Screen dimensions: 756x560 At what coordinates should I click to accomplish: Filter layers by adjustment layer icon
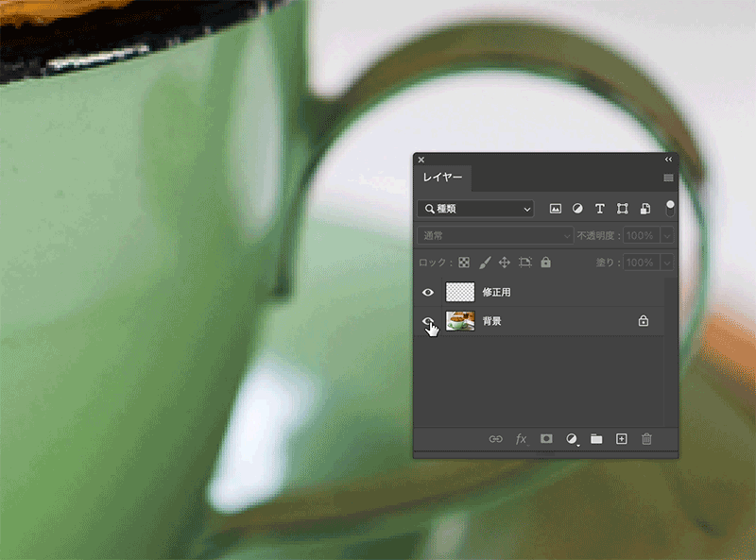[577, 209]
